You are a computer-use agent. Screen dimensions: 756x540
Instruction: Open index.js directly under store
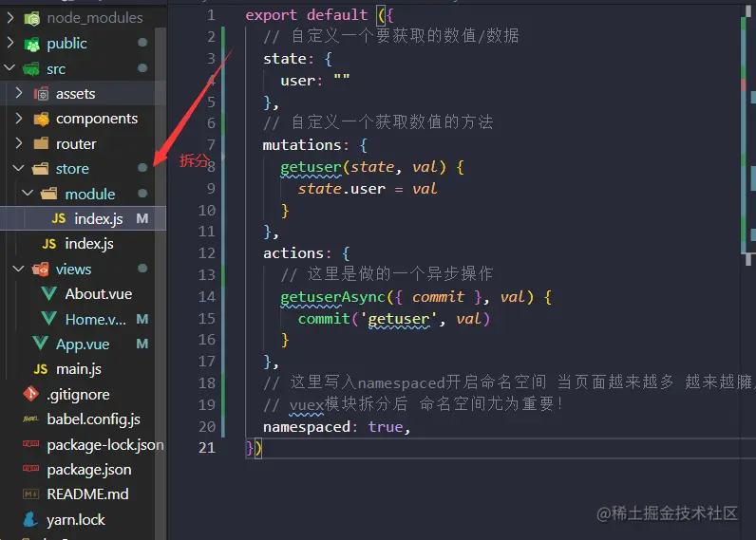click(83, 244)
